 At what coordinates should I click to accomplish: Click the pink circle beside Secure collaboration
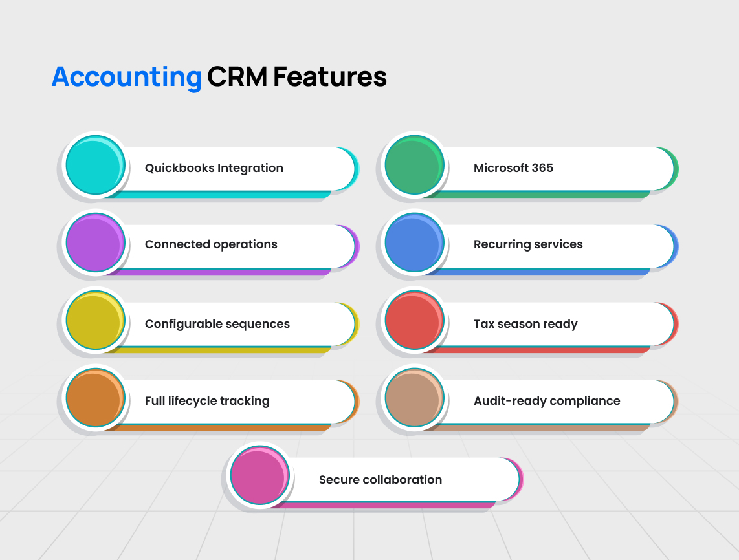[260, 475]
